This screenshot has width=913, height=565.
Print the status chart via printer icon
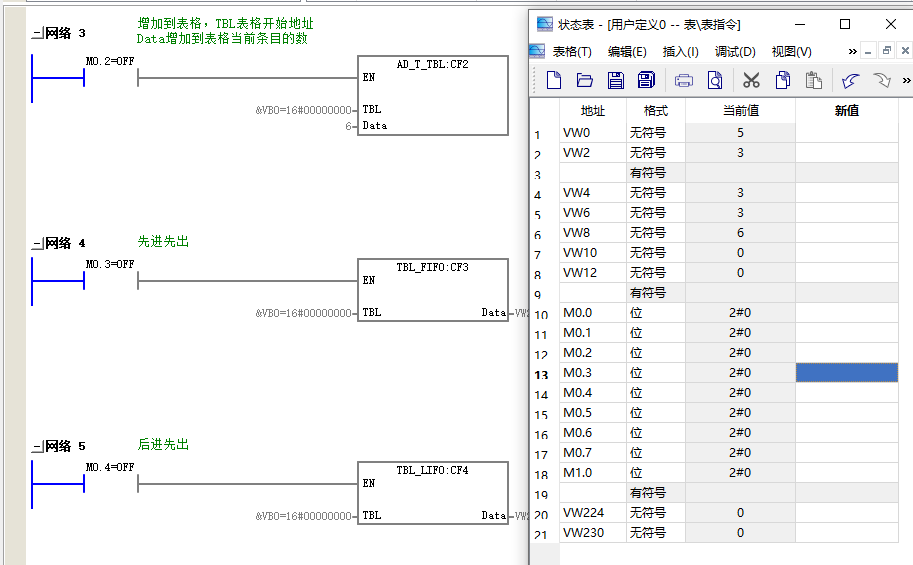point(684,80)
